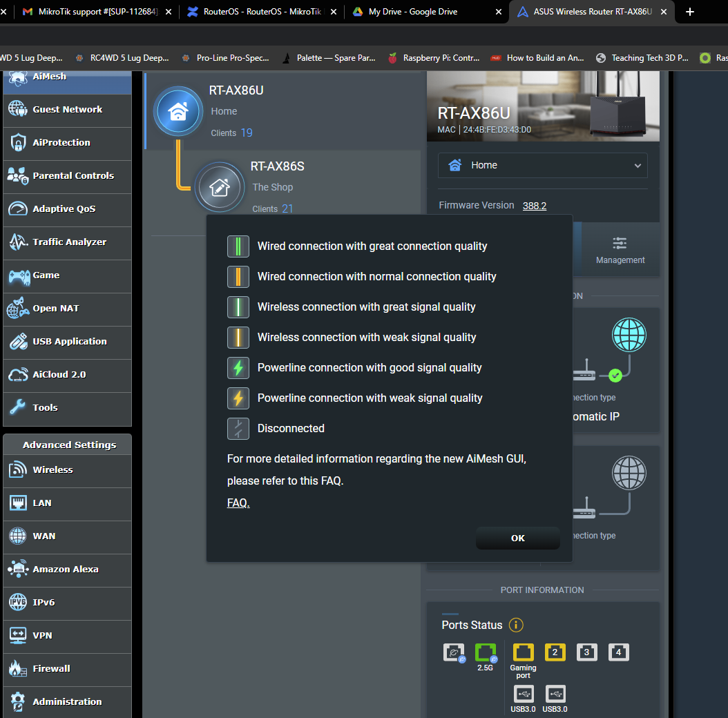Click the Amazon Alexa icon

18,569
